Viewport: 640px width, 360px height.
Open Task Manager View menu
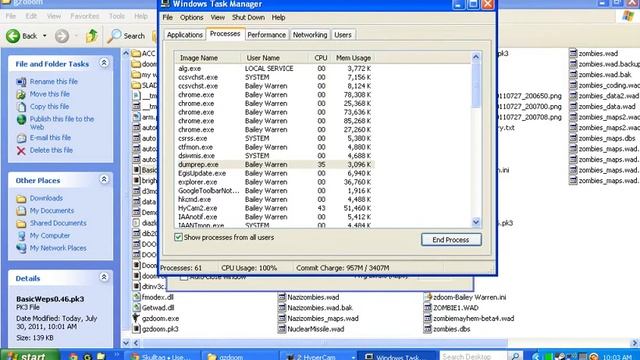pos(218,18)
